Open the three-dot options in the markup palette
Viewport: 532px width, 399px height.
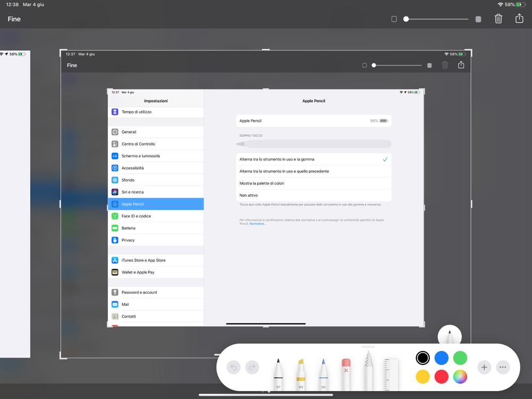[x=503, y=367]
